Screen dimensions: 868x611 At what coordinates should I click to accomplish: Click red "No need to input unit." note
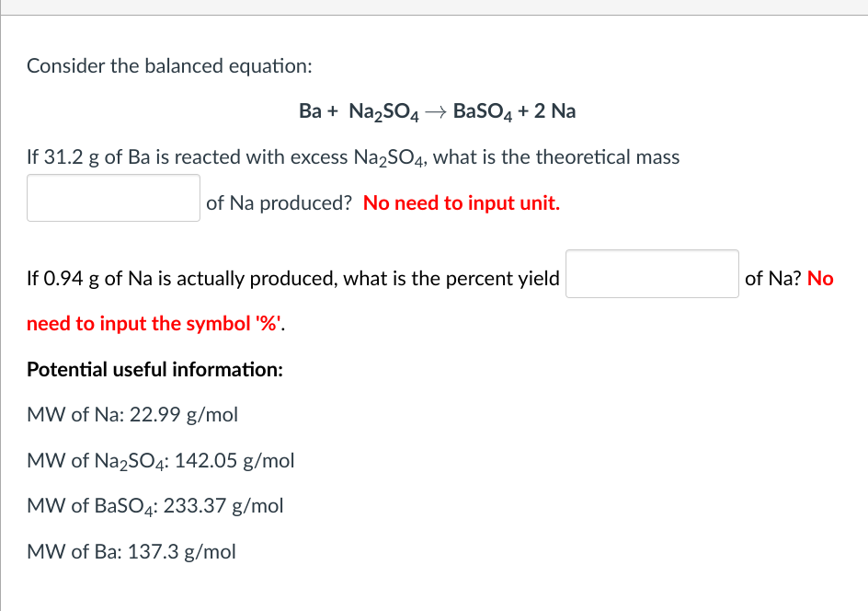pos(462,203)
